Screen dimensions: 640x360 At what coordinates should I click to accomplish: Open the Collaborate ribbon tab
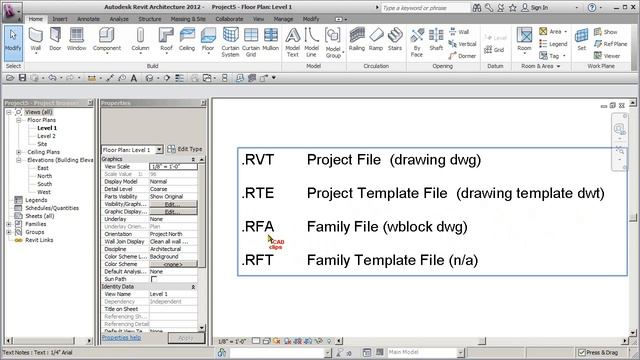pyautogui.click(x=229, y=19)
